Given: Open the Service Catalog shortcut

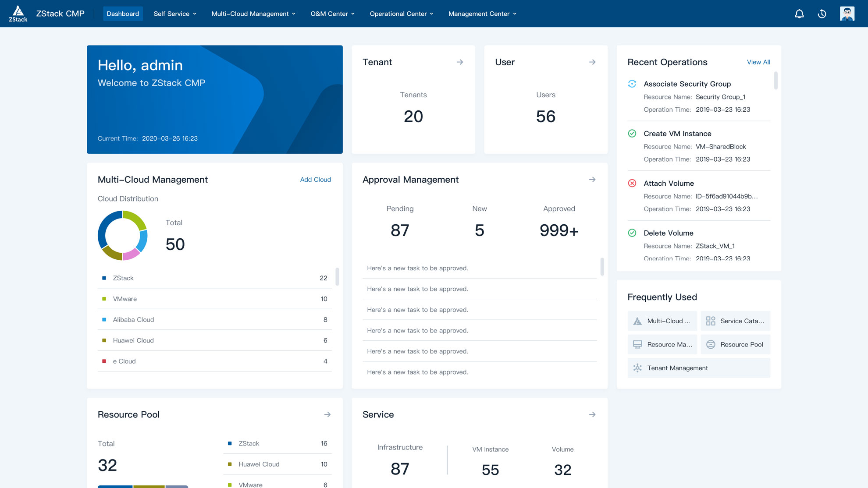Looking at the screenshot, I should click(735, 321).
